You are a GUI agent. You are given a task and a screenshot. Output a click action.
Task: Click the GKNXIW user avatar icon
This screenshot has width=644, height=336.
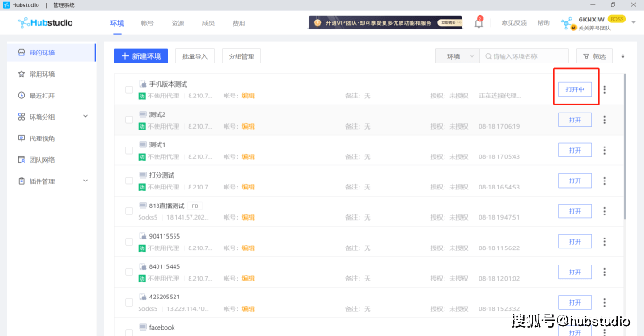[567, 22]
